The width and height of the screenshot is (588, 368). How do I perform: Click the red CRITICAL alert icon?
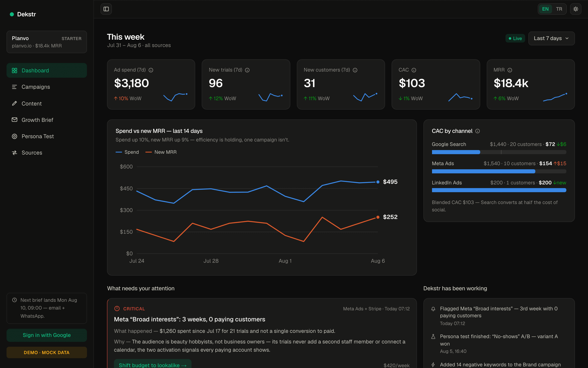(x=117, y=309)
